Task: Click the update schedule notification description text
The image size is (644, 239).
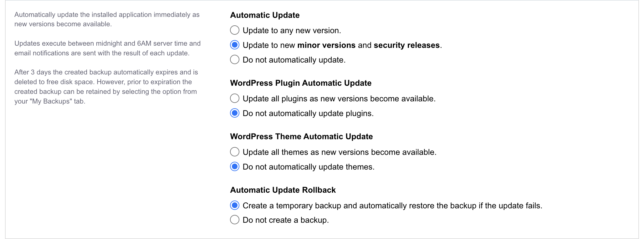Action: coord(107,48)
